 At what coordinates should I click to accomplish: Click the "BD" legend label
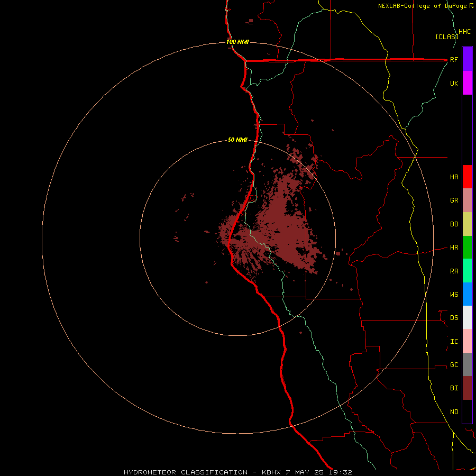coord(454,224)
